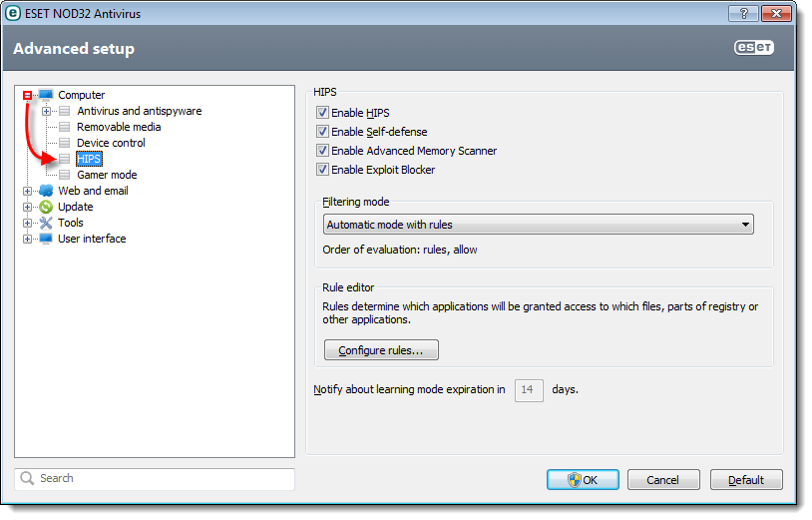Click the Rule editor description text
The height and width of the screenshot is (520, 812).
click(540, 313)
